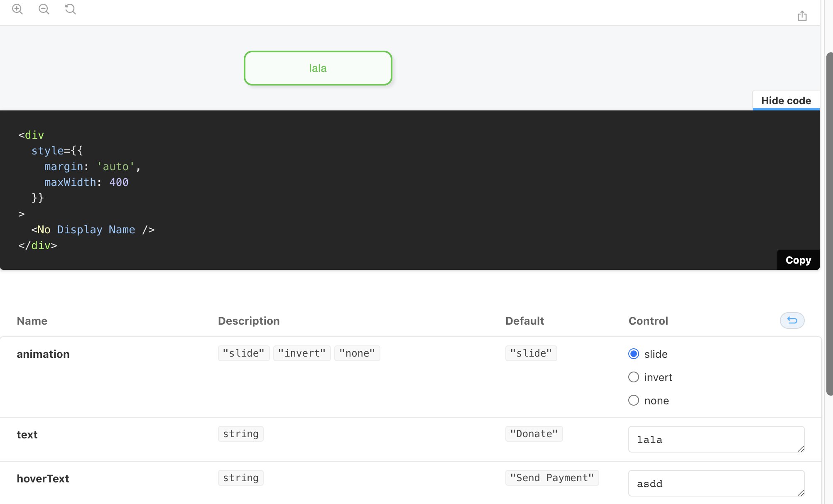This screenshot has height=504, width=833.
Task: Click the zoom in magnifier icon
Action: coord(17,9)
